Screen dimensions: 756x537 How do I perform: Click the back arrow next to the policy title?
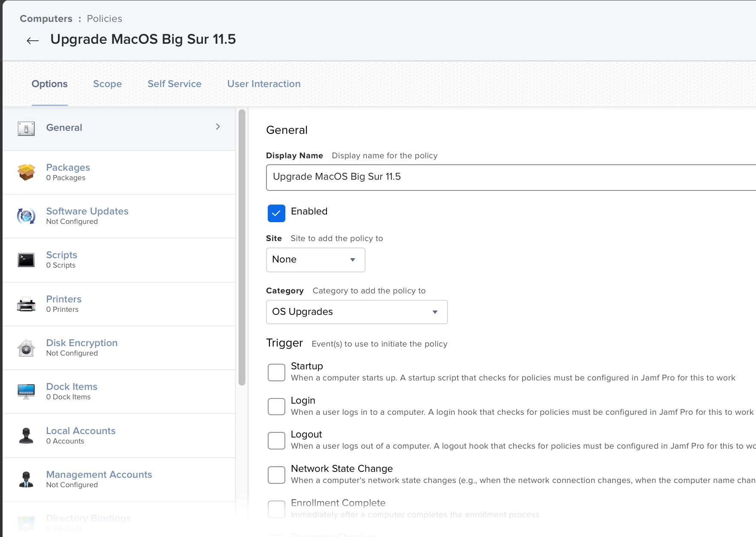point(33,41)
